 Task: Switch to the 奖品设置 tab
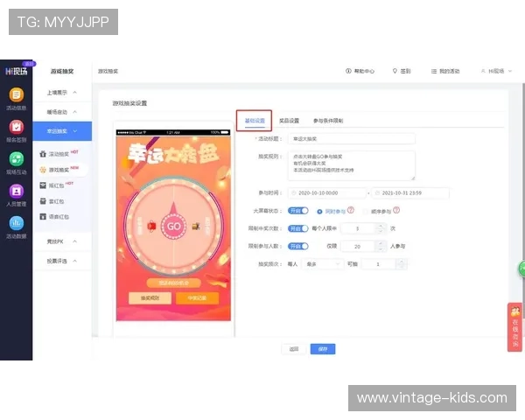289,121
